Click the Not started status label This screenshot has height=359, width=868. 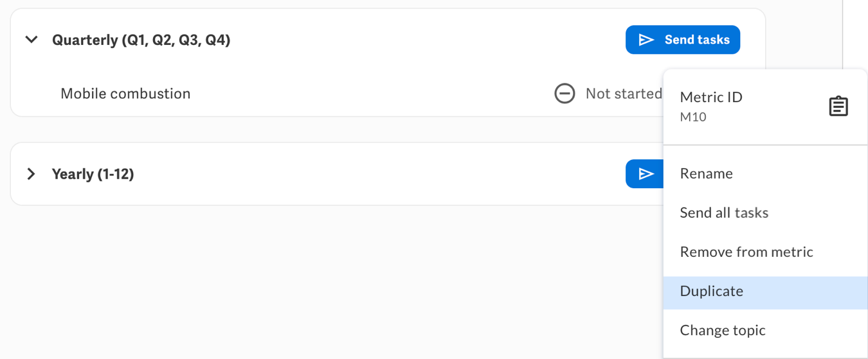click(x=624, y=94)
